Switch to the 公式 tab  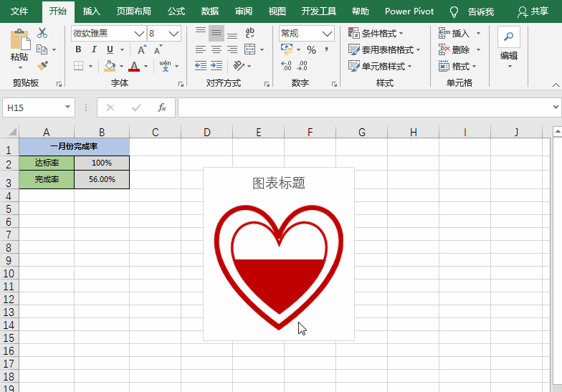176,11
